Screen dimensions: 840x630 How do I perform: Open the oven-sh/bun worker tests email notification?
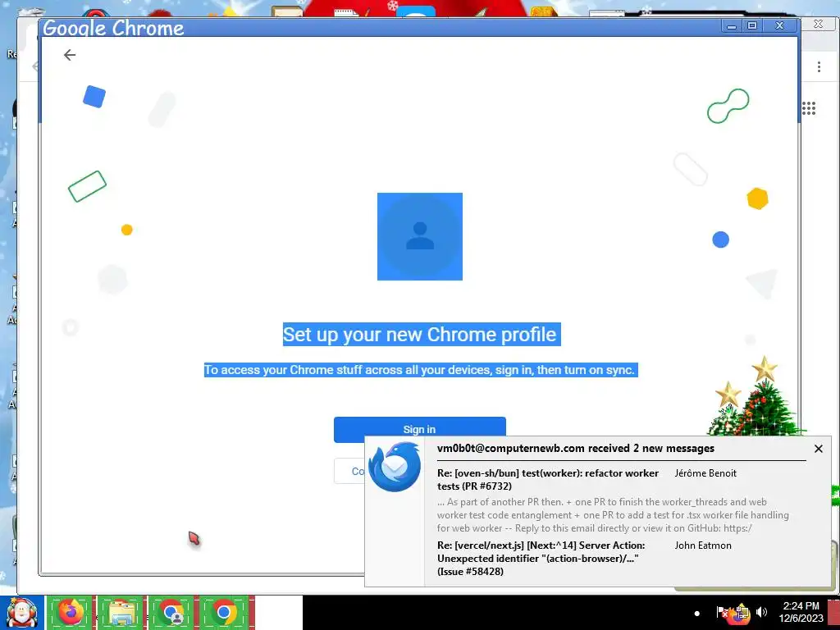click(547, 479)
